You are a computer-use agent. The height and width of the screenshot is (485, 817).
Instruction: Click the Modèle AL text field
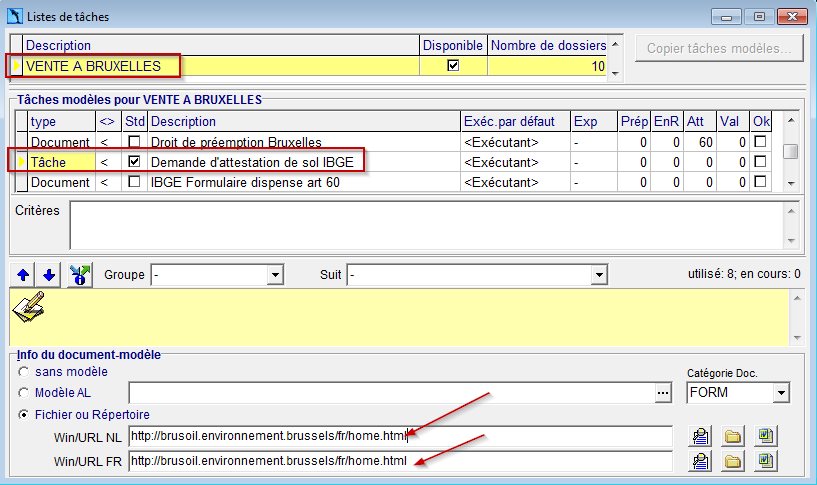(391, 393)
